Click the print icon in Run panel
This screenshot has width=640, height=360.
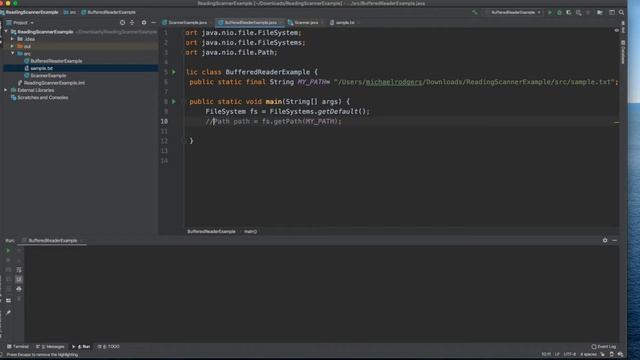[19, 289]
